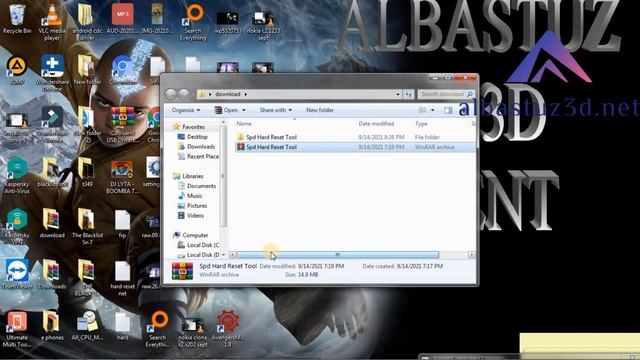Click the Open button in Explorer toolbar
The width and height of the screenshot is (640, 360).
227,110
